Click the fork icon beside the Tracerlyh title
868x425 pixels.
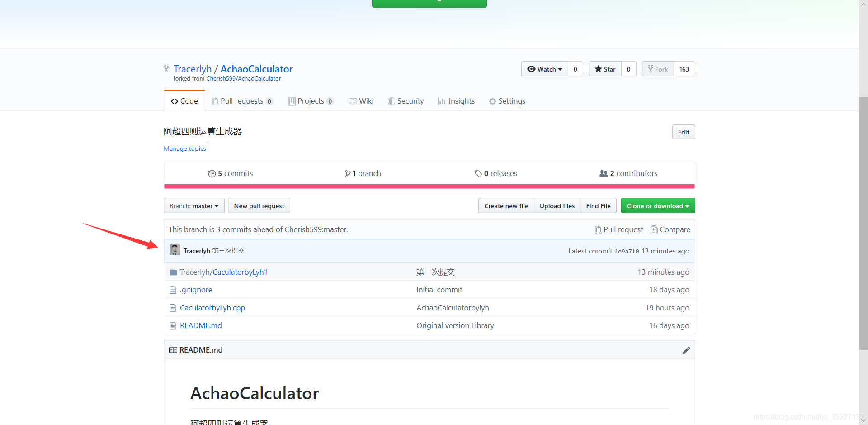166,68
